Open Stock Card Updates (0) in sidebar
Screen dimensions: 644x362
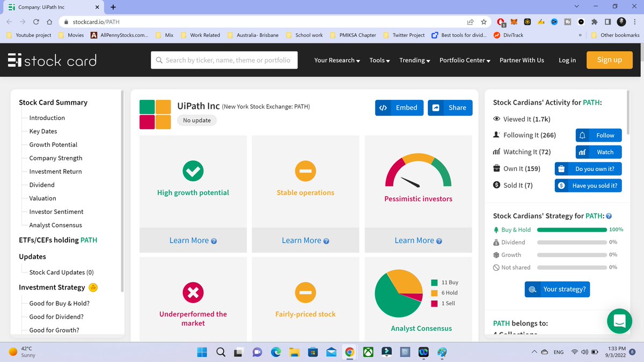61,272
